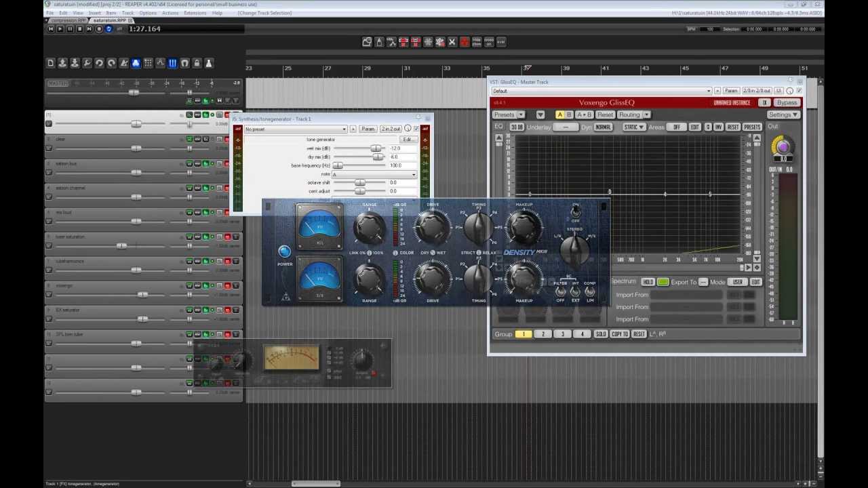Click the Project Settings wrench icon
The height and width of the screenshot is (488, 868).
(x=87, y=63)
